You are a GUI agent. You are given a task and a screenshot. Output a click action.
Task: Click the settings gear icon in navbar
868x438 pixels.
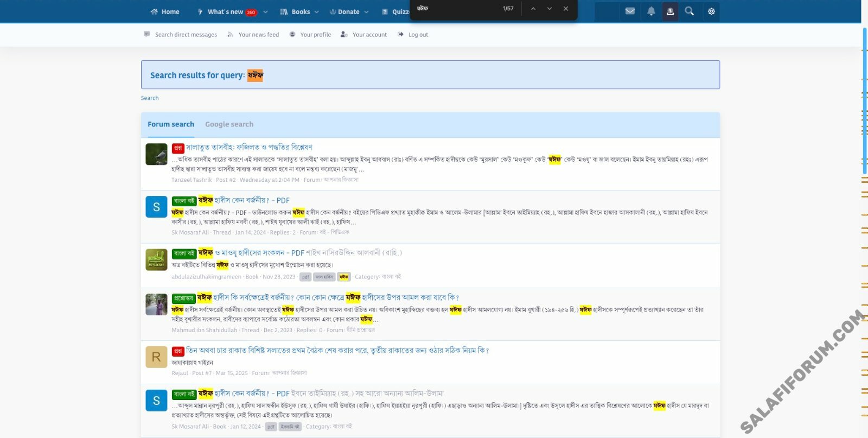tap(711, 11)
